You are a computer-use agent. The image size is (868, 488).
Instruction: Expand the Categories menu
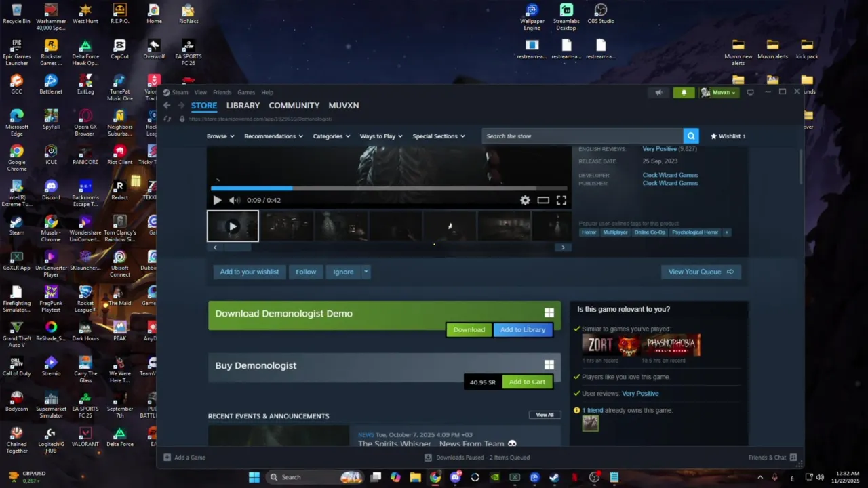331,136
